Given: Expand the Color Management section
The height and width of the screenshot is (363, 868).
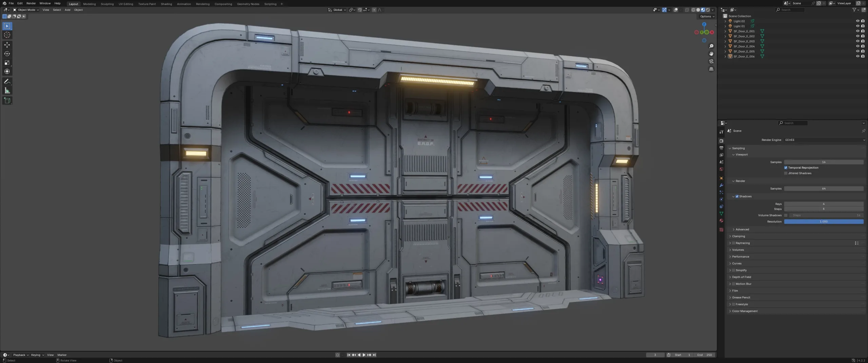Looking at the screenshot, I should pos(744,311).
